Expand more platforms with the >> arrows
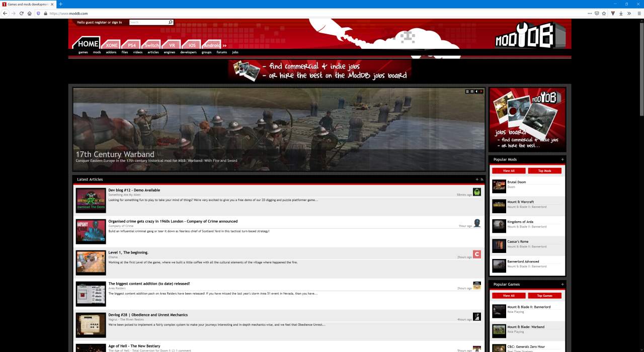 click(224, 45)
